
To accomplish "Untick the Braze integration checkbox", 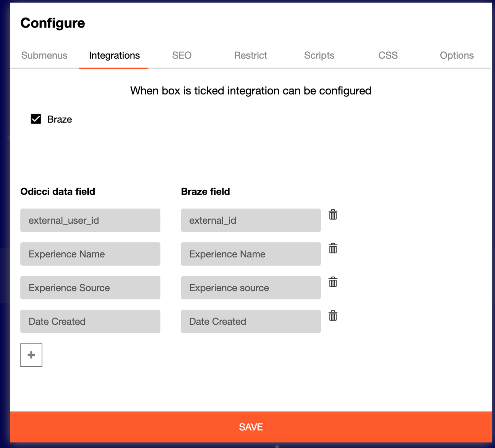I will click(x=36, y=119).
